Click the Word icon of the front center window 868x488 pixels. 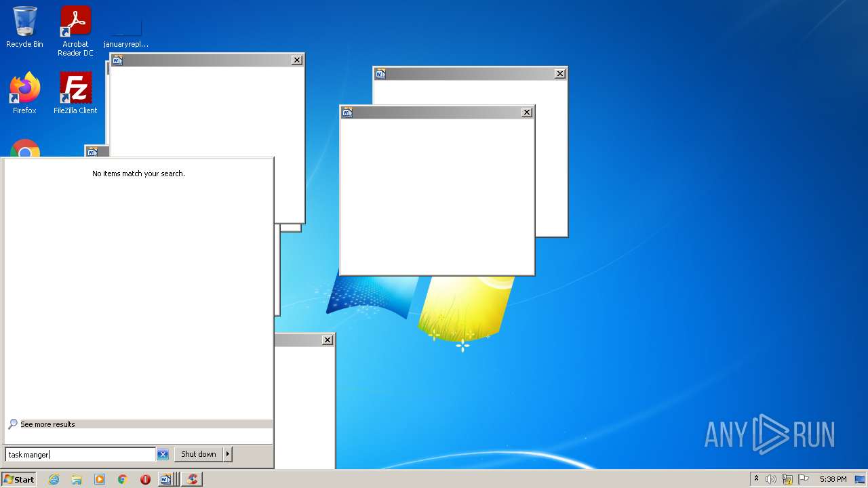(347, 113)
